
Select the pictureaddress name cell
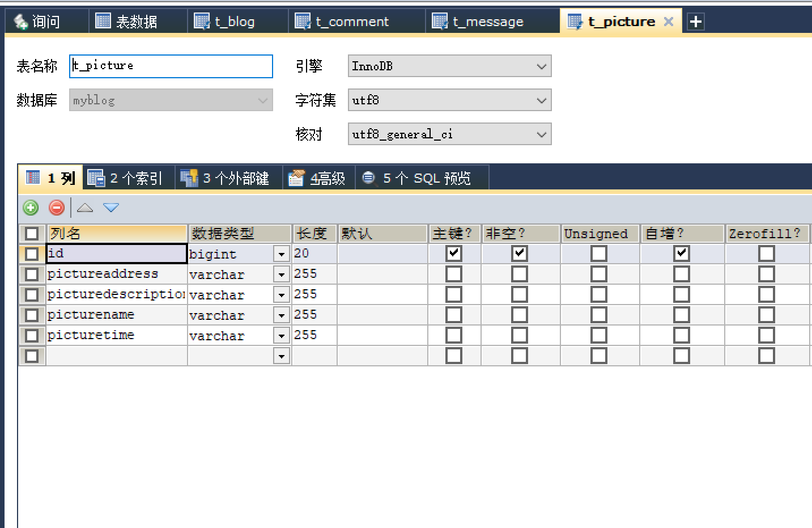click(117, 274)
